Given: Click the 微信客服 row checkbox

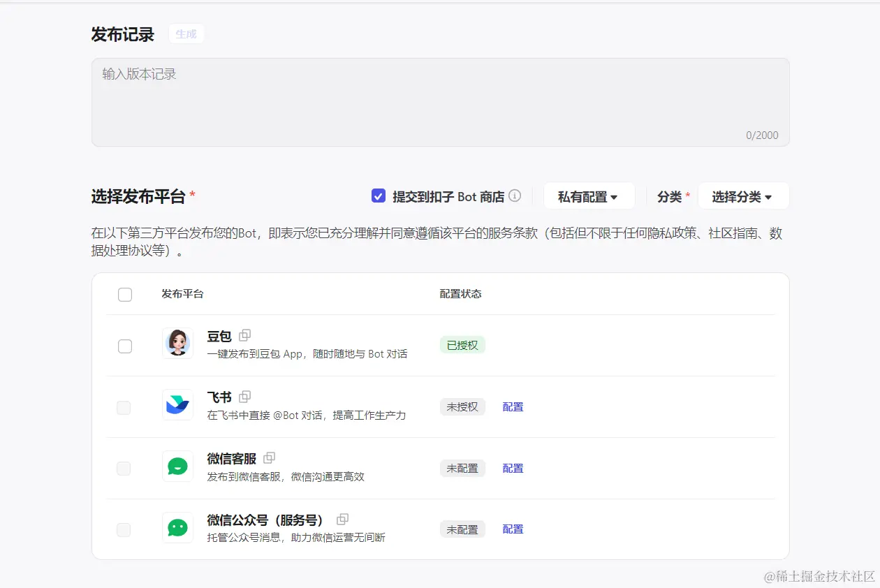Looking at the screenshot, I should (x=124, y=469).
